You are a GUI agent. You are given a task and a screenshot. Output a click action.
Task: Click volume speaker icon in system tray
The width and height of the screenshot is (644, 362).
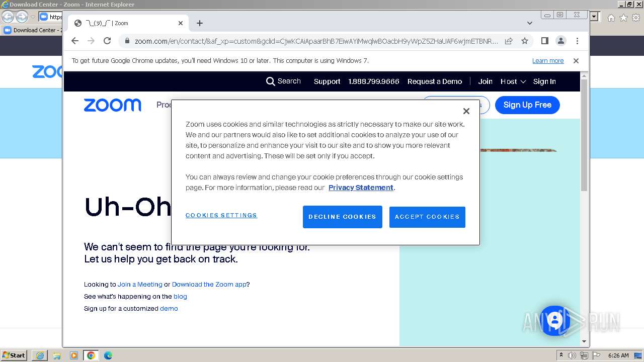572,355
